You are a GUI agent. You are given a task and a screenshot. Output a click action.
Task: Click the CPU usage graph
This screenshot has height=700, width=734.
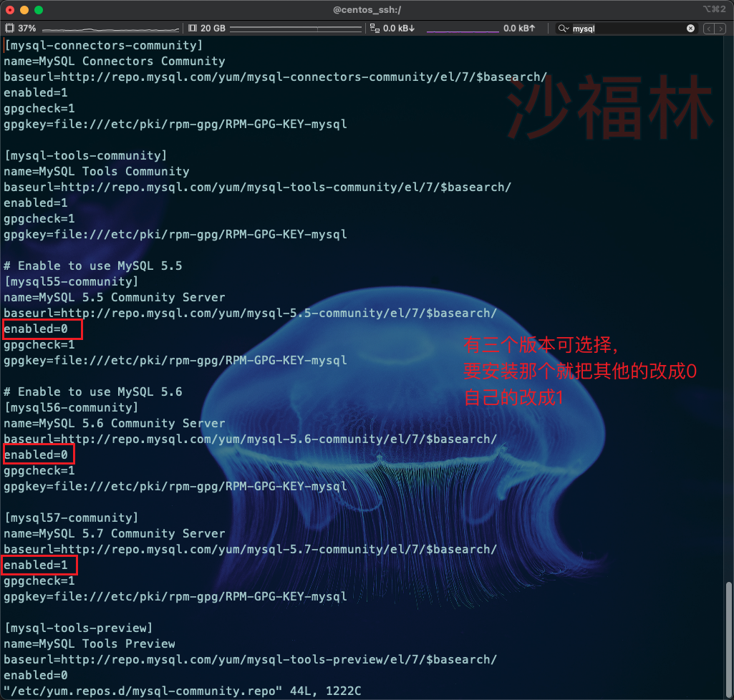click(110, 29)
